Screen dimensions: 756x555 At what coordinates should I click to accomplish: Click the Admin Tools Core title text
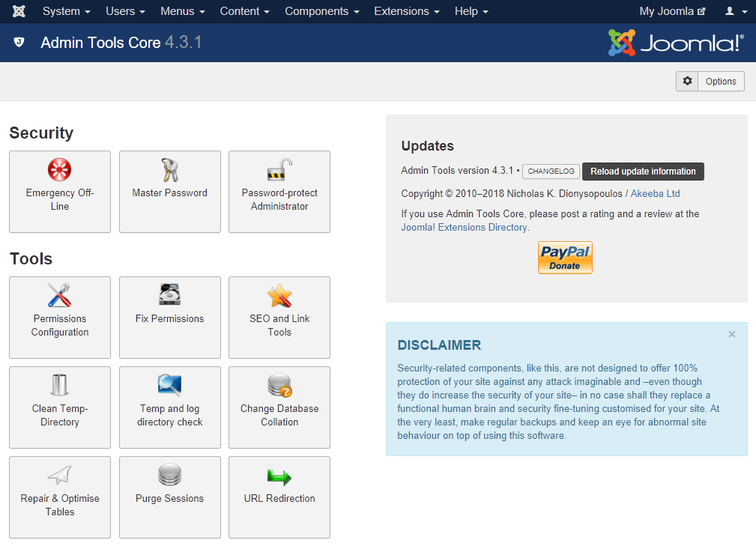tap(100, 43)
